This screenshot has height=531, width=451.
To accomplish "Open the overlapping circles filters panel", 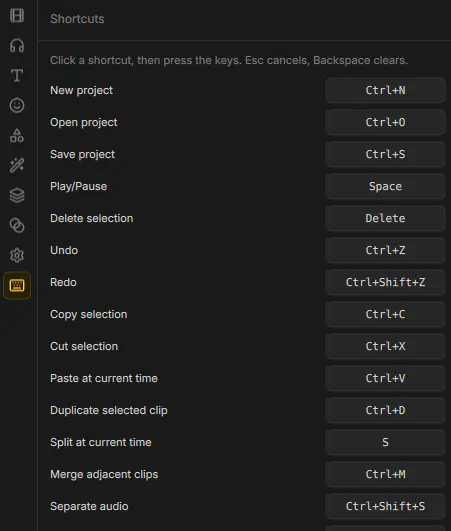I will pos(17,225).
